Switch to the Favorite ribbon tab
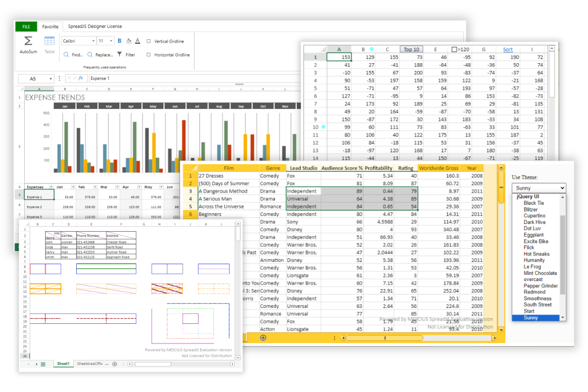588x392 pixels. pos(50,27)
